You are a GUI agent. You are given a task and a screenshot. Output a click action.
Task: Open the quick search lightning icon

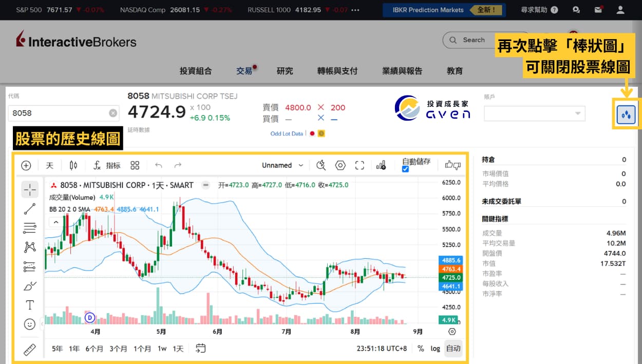[x=321, y=165]
